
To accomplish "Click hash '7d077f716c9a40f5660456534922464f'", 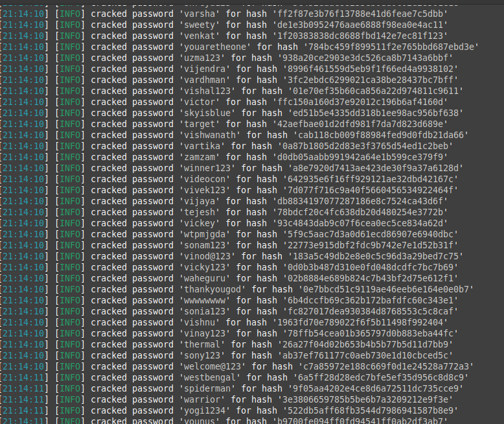I will pos(371,190).
